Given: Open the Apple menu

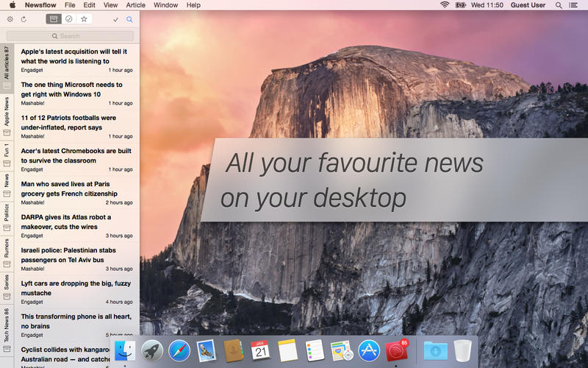Looking at the screenshot, I should click(12, 5).
